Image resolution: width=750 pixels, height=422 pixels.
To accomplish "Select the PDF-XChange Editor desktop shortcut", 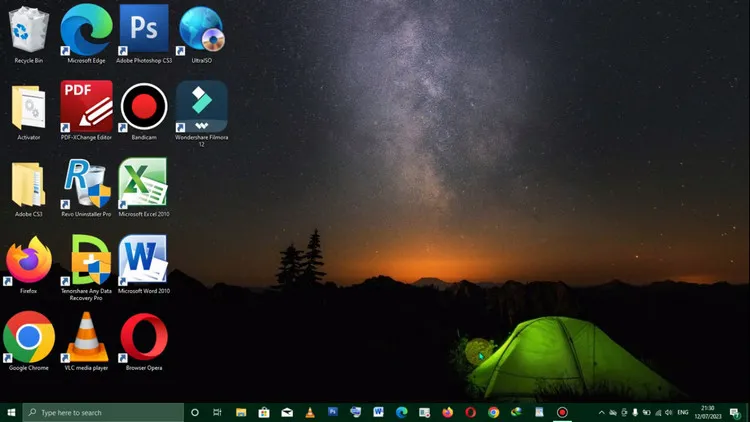I will (x=86, y=111).
